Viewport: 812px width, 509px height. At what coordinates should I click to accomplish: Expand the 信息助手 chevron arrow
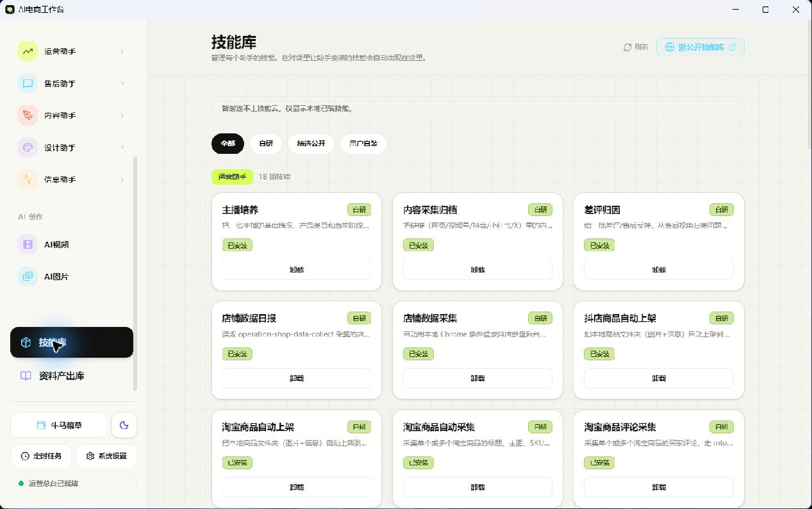[122, 179]
